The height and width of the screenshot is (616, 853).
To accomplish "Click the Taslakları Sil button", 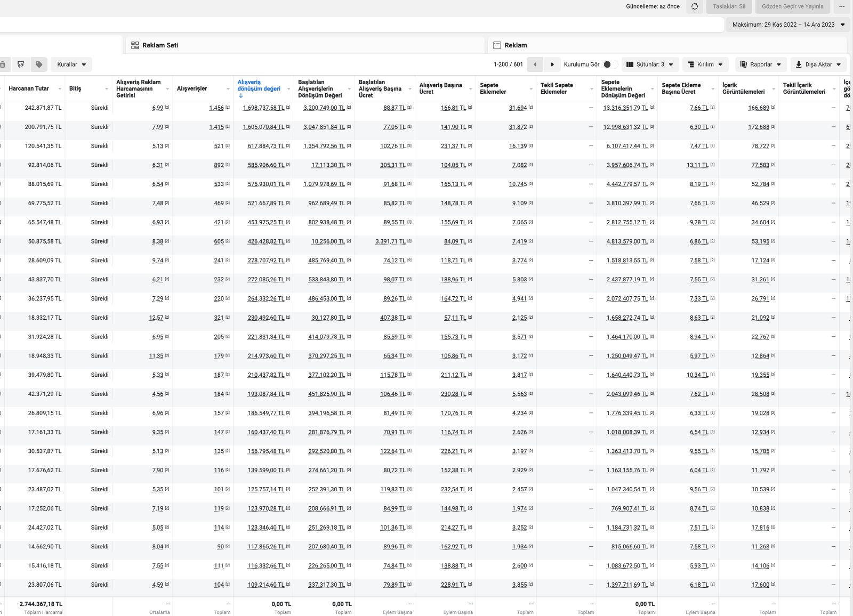I will click(x=729, y=6).
